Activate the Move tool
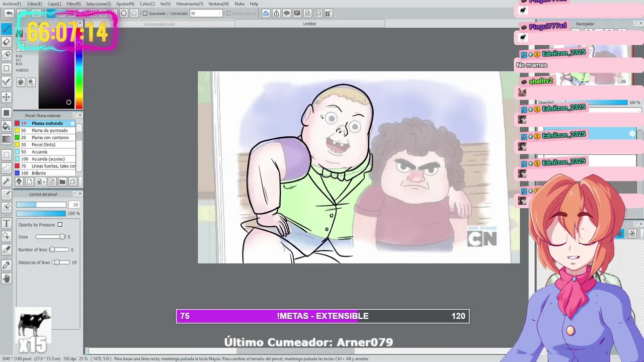Screen dimensions: 644x362 pyautogui.click(x=7, y=97)
